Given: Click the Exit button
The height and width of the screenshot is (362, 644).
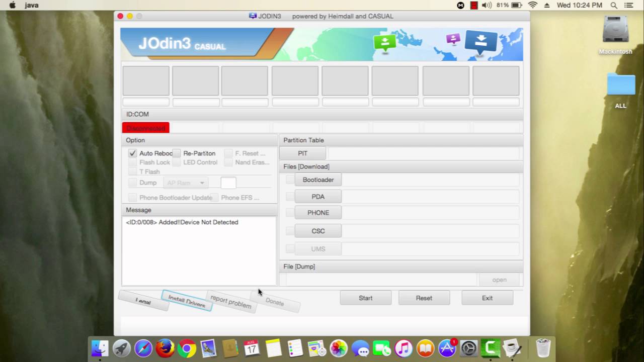Looking at the screenshot, I should click(x=488, y=298).
